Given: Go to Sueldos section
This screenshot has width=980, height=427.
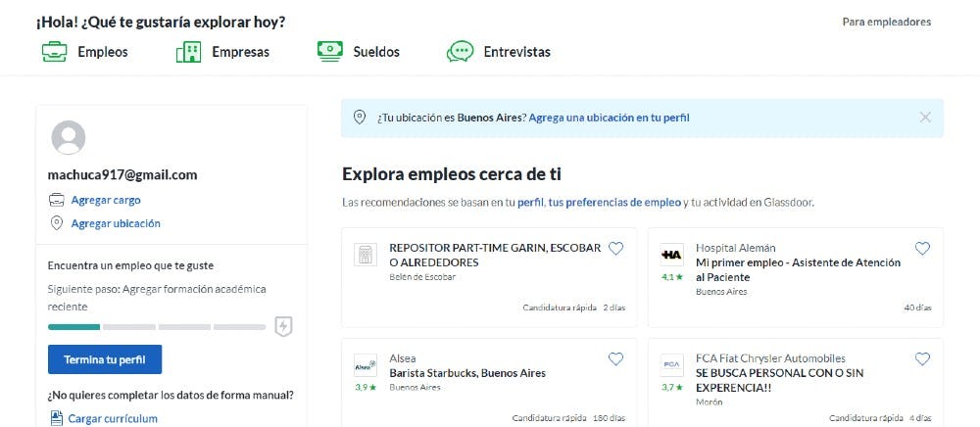Looking at the screenshot, I should (x=376, y=52).
